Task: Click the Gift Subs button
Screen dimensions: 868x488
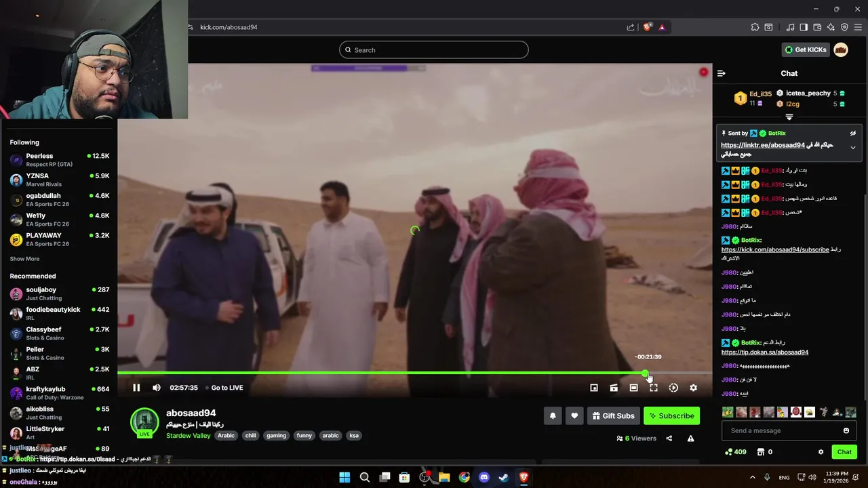Action: [x=613, y=415]
